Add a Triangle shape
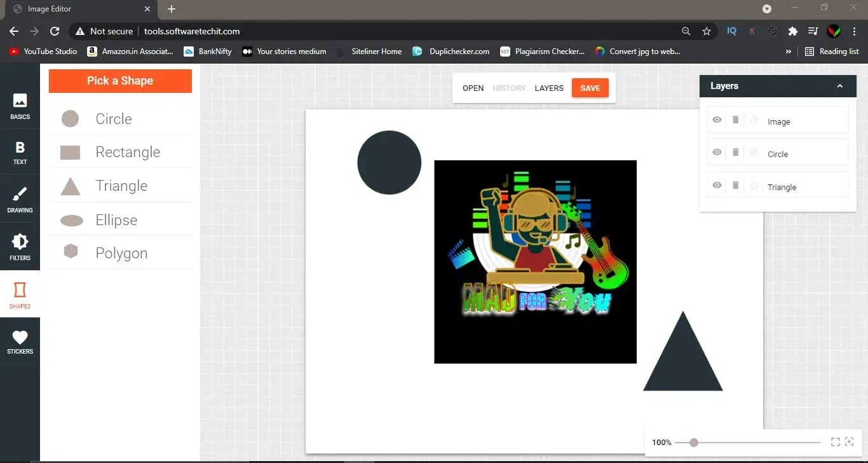 pyautogui.click(x=120, y=186)
